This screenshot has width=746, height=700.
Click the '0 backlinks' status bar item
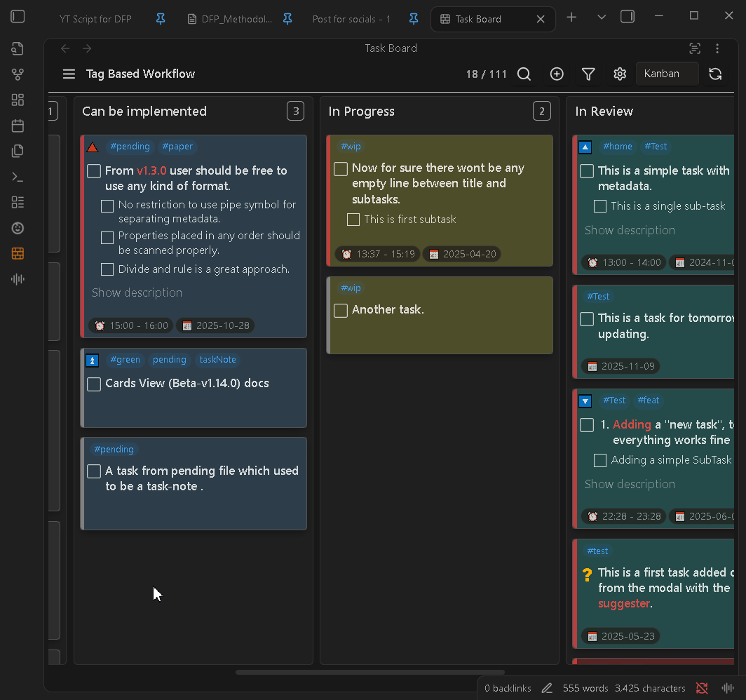click(508, 688)
